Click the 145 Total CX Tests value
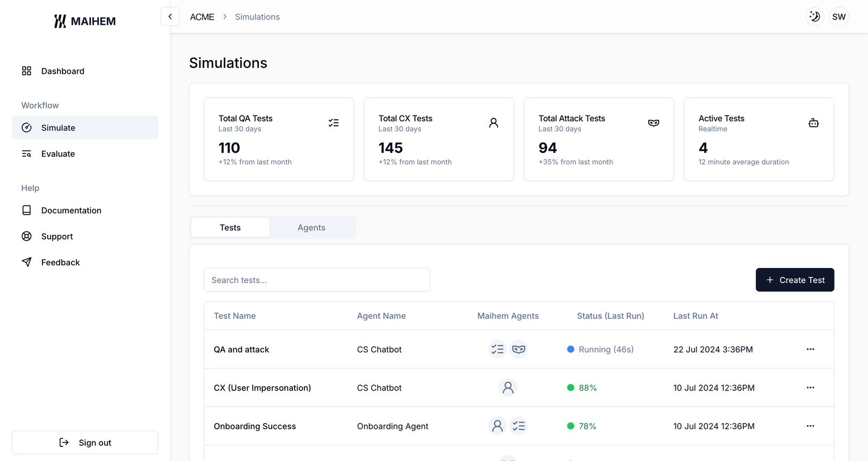868x461 pixels. click(391, 148)
